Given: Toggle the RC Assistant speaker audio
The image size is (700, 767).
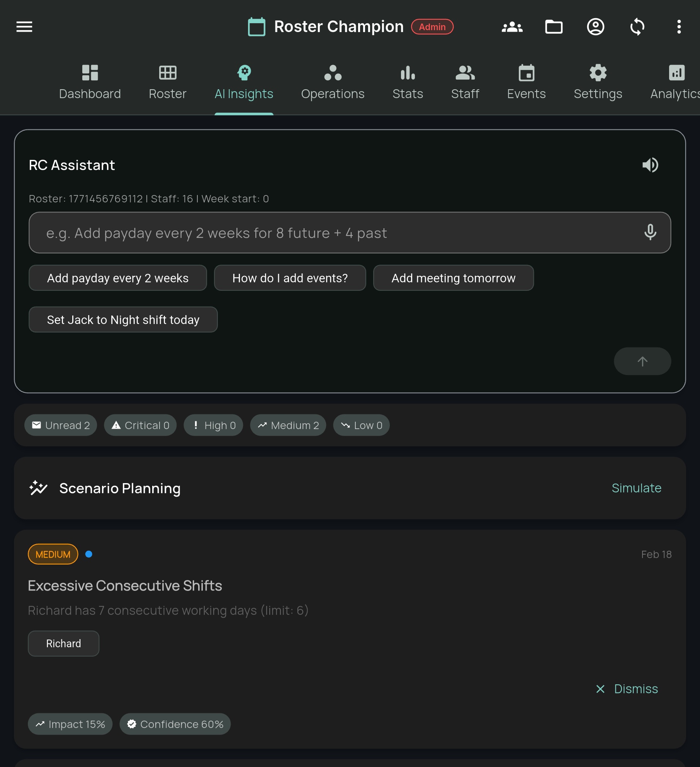Looking at the screenshot, I should [650, 165].
